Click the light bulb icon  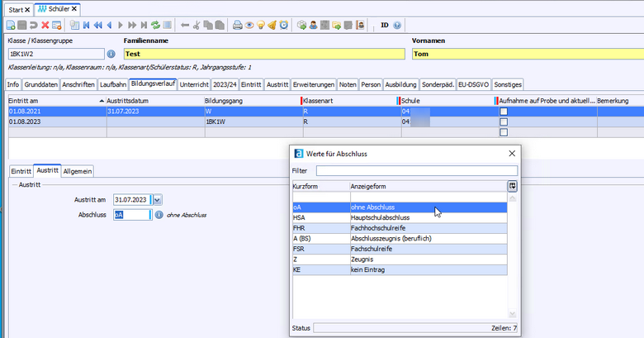click(260, 25)
